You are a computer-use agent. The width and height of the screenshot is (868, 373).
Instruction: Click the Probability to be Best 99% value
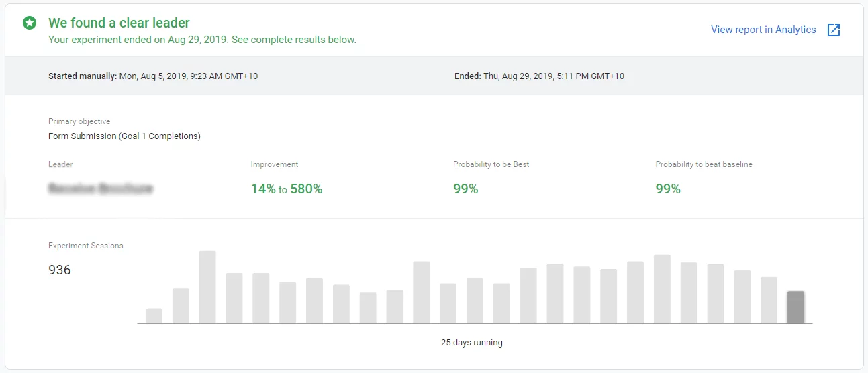(466, 189)
